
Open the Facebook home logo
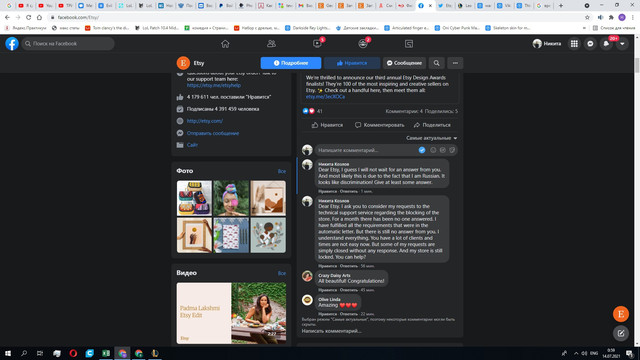[x=12, y=44]
